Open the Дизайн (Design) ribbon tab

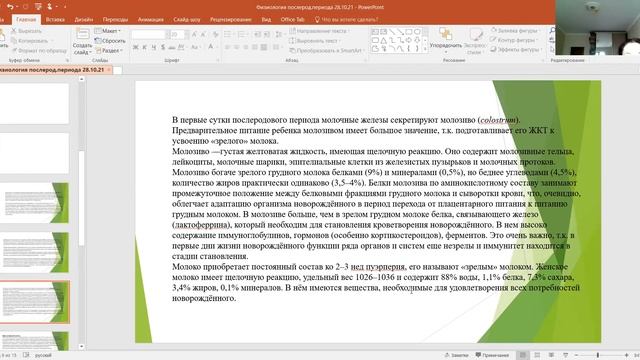pyautogui.click(x=84, y=19)
